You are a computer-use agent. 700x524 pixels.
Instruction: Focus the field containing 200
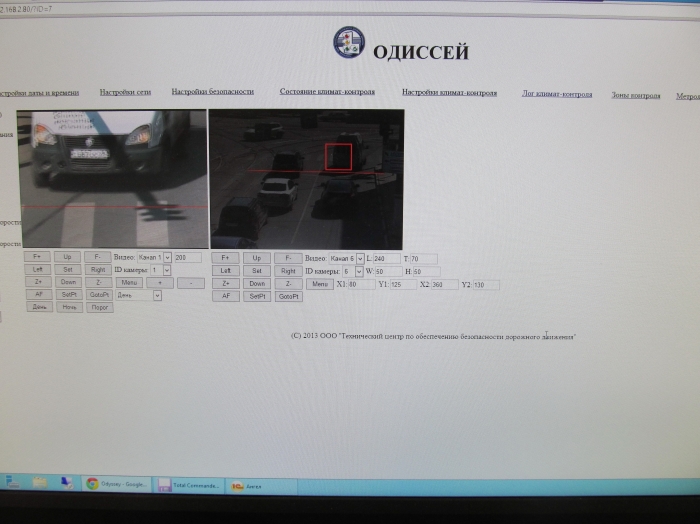pyautogui.click(x=188, y=258)
